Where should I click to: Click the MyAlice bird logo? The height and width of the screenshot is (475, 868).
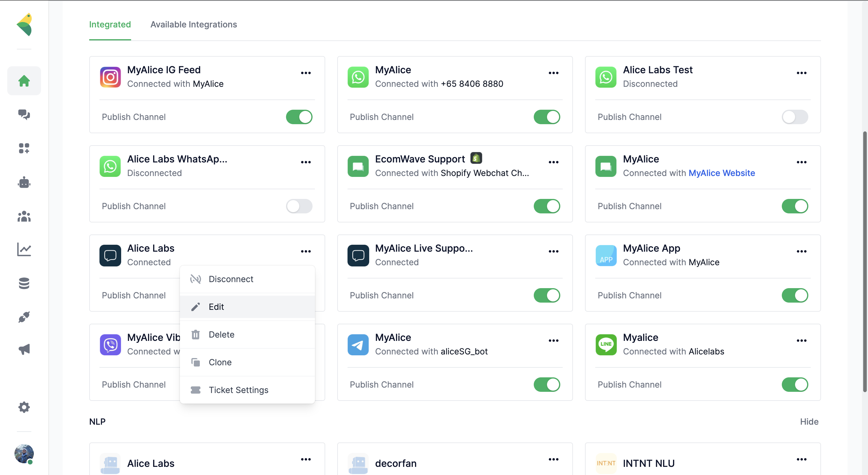tap(24, 25)
